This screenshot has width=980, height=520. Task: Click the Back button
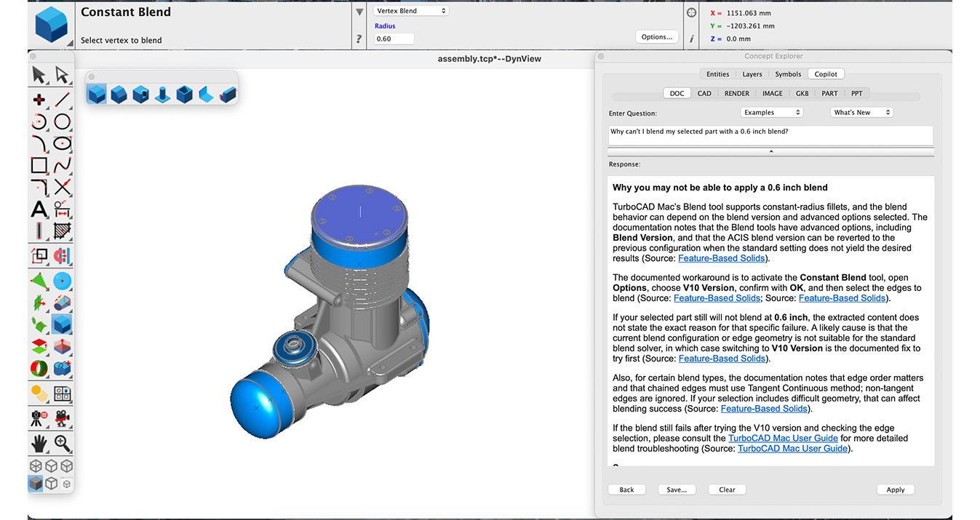coord(626,489)
